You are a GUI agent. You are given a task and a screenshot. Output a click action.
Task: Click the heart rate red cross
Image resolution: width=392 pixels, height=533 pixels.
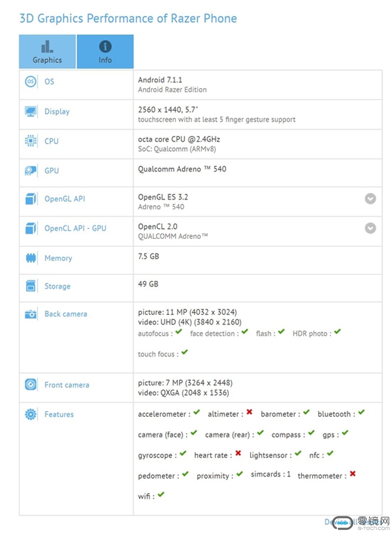click(238, 454)
